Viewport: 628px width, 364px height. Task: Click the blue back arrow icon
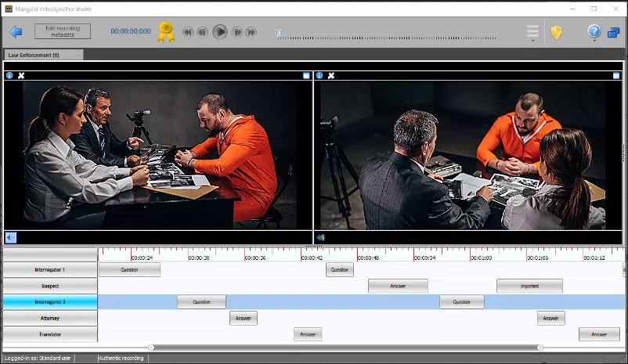[16, 31]
